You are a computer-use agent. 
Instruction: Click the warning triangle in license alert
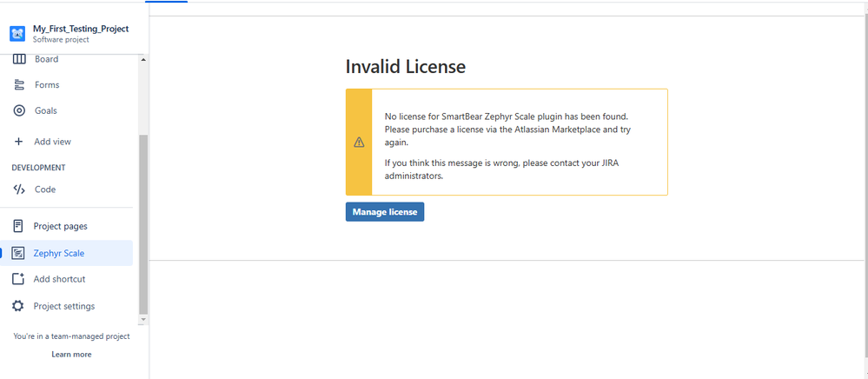point(359,142)
